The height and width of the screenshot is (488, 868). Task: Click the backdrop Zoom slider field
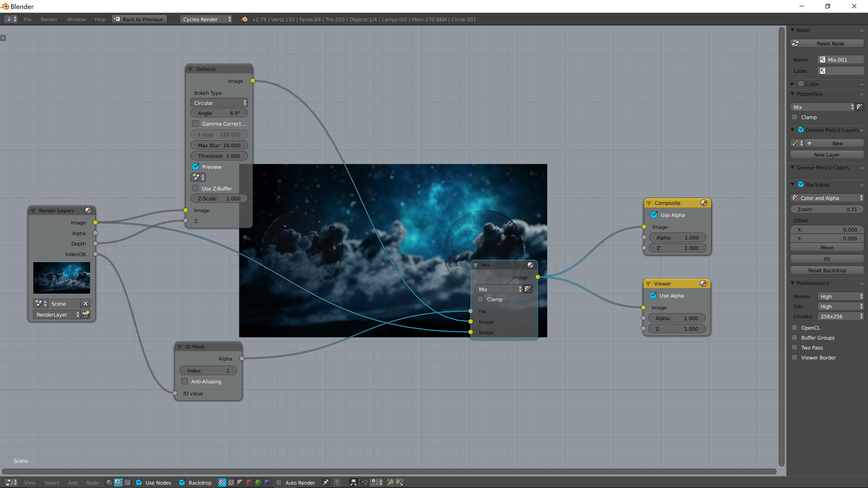click(827, 209)
